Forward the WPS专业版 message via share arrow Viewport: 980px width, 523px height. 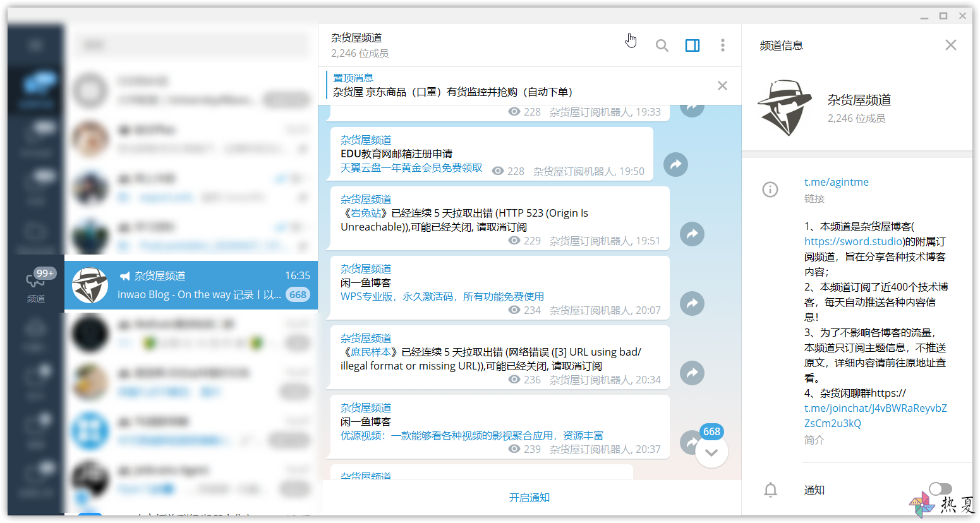point(692,304)
